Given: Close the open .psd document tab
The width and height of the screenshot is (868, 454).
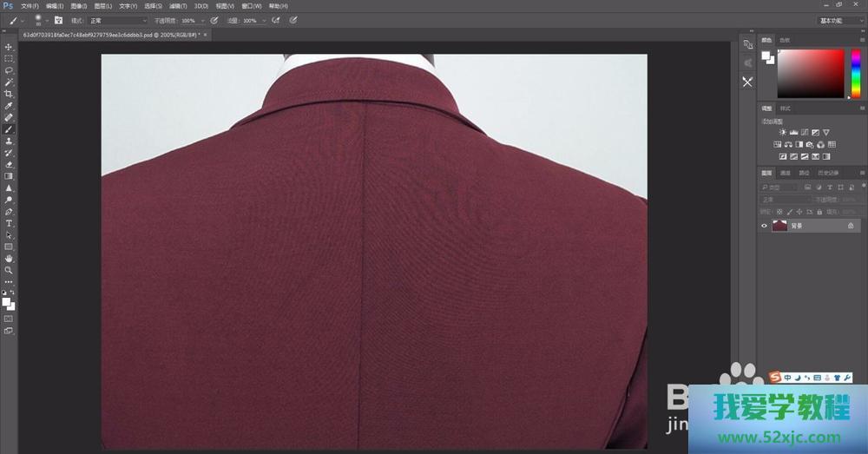Looking at the screenshot, I should 206,36.
